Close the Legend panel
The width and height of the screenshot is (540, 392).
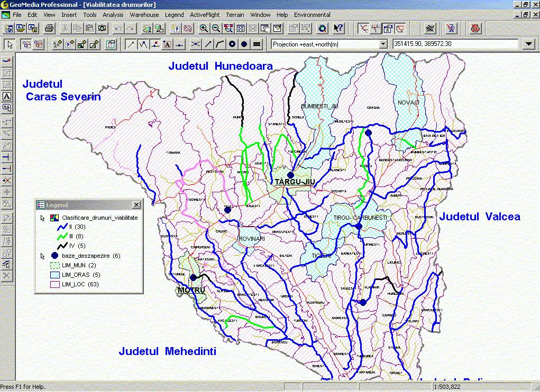pyautogui.click(x=136, y=205)
